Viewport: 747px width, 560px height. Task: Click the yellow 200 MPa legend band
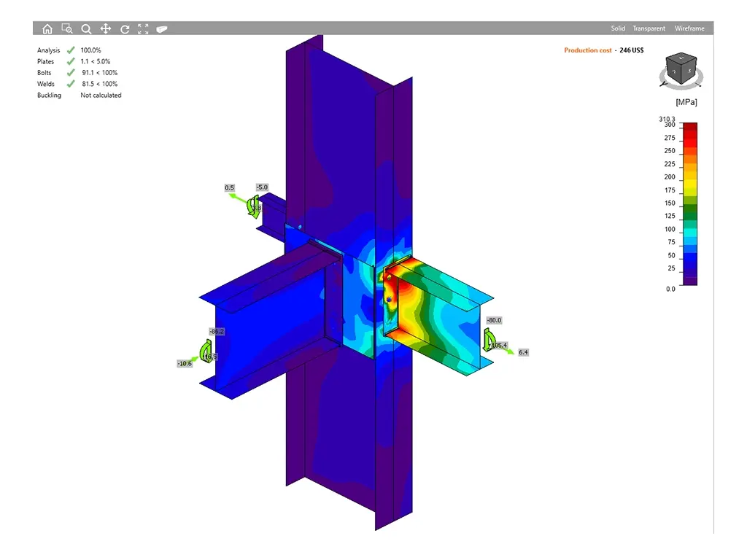tap(690, 177)
